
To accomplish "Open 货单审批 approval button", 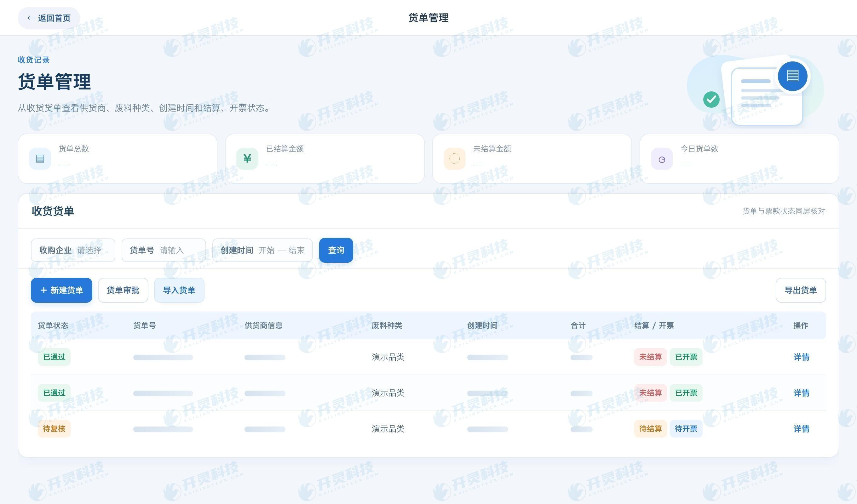I will [123, 290].
